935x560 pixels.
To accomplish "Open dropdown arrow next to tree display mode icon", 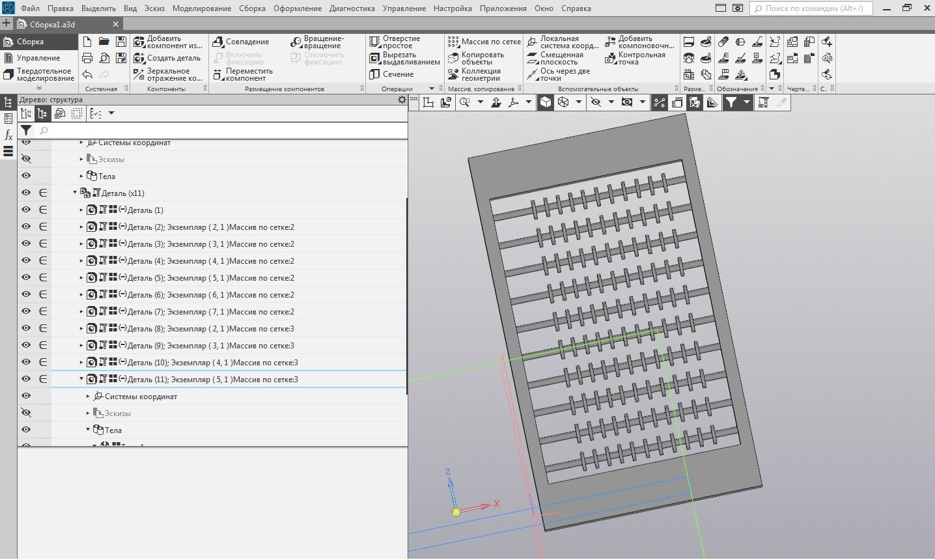I will click(111, 113).
